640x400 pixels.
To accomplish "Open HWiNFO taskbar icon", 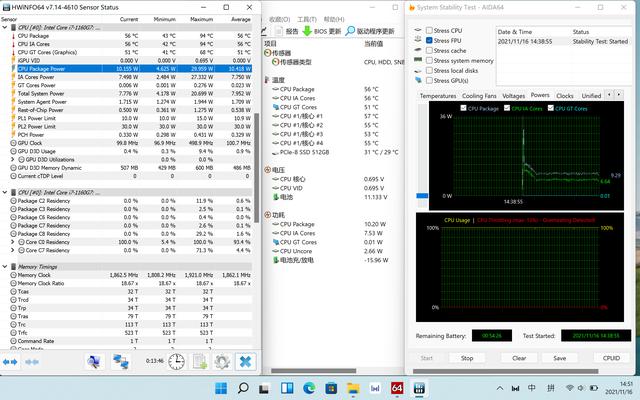I will pyautogui.click(x=419, y=388).
